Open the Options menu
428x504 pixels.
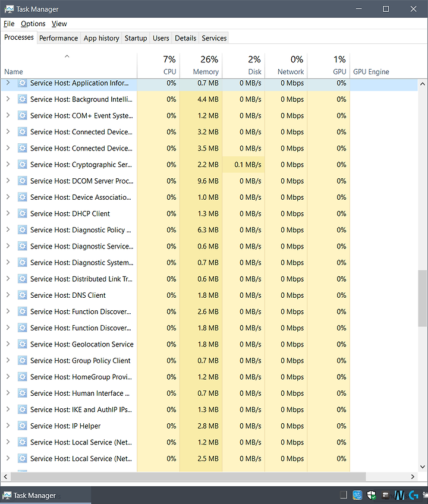(33, 24)
